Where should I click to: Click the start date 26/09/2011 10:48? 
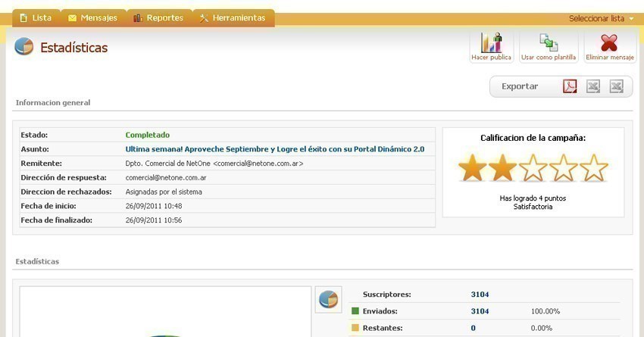point(154,206)
